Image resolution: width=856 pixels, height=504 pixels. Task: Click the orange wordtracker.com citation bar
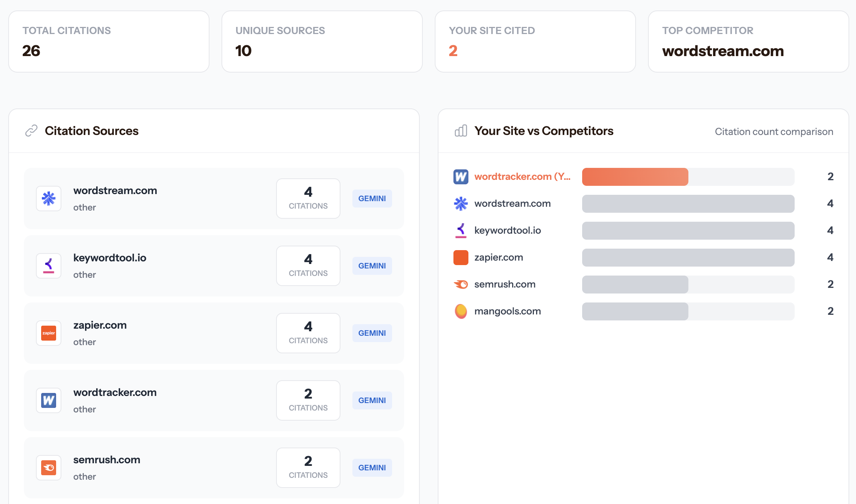(x=635, y=177)
